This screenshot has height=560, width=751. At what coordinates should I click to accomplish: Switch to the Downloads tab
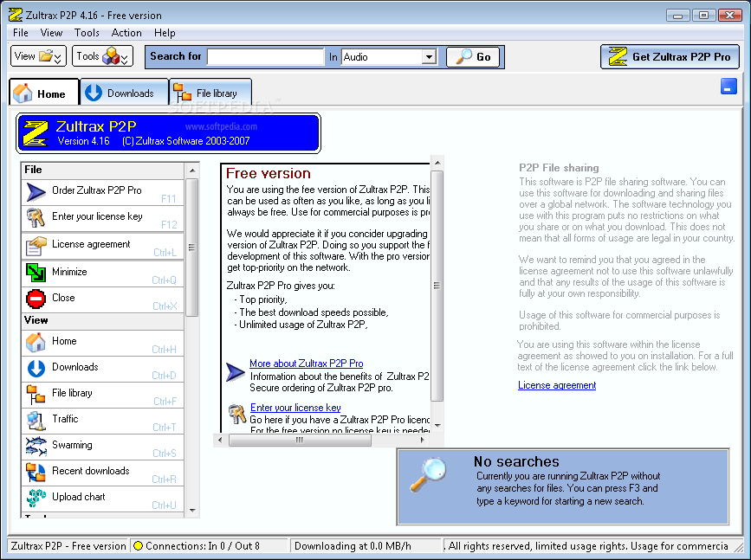coord(124,93)
